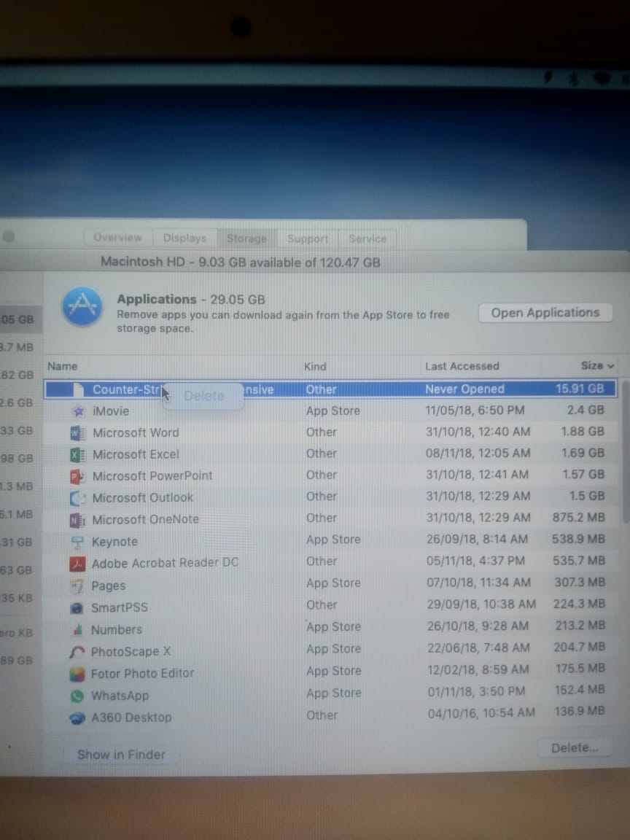This screenshot has height=840, width=630.
Task: Select the Microsoft Excel row name
Action: pyautogui.click(x=136, y=455)
